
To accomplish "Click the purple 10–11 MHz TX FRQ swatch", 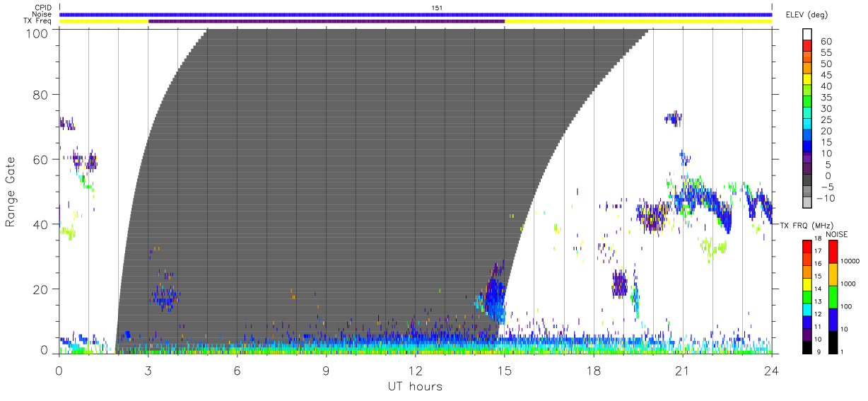I will tap(807, 335).
